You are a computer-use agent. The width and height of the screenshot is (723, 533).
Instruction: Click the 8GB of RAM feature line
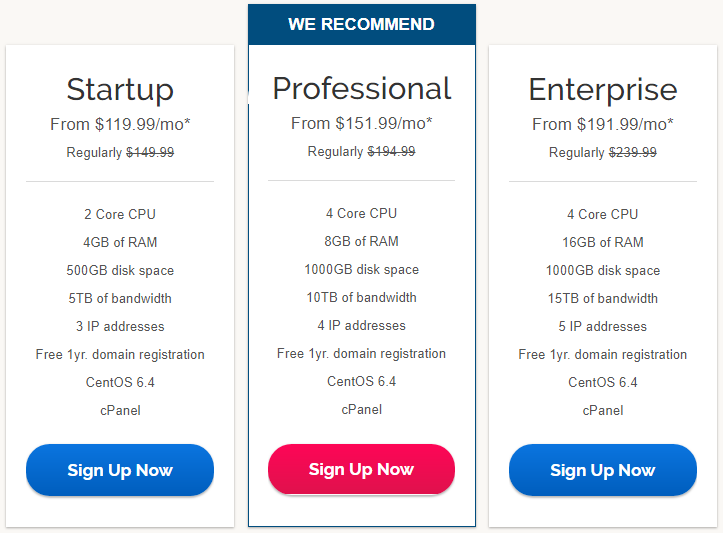tap(362, 241)
